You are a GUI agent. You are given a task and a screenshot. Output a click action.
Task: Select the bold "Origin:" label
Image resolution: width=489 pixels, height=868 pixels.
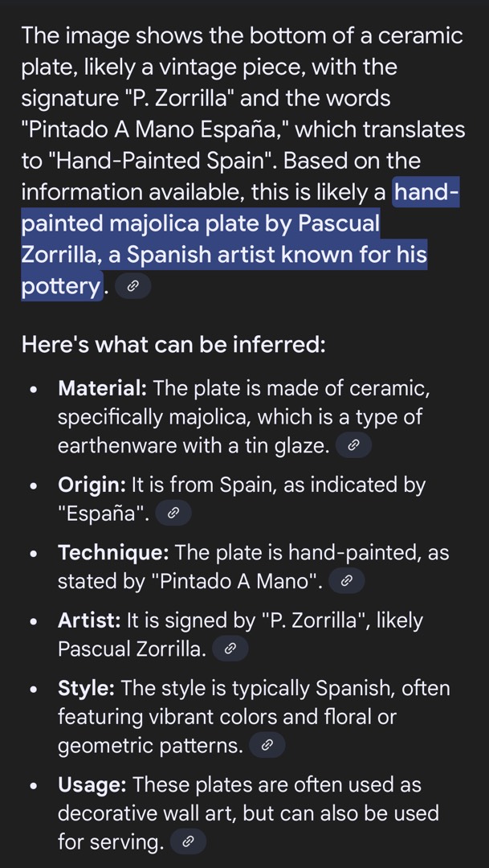pyautogui.click(x=92, y=485)
